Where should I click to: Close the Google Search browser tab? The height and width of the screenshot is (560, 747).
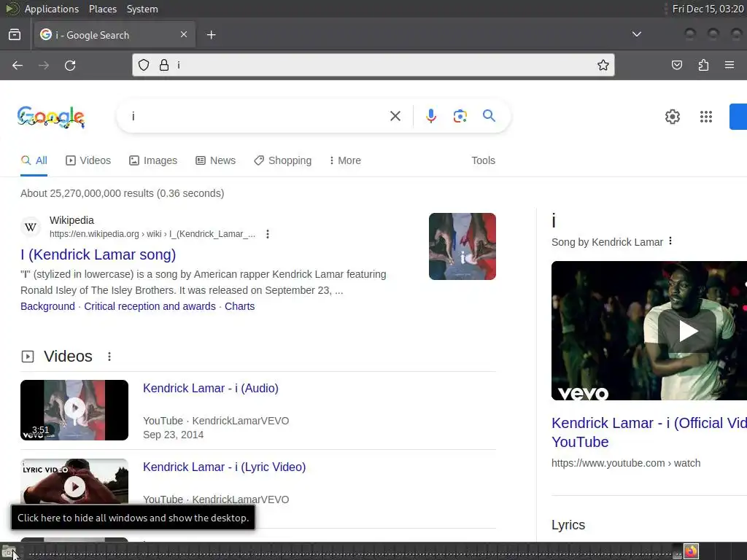(184, 34)
